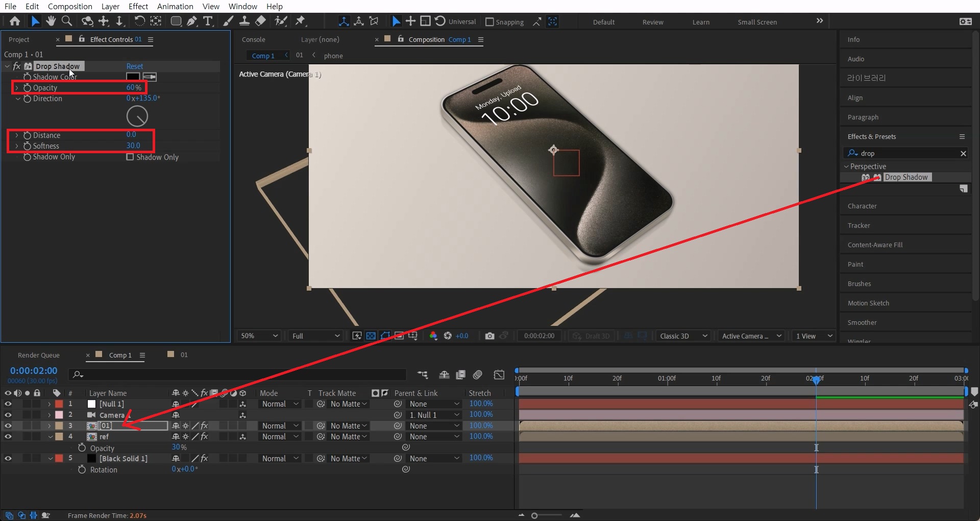Image resolution: width=980 pixels, height=521 pixels.
Task: Select the Eraser tool
Action: (260, 21)
